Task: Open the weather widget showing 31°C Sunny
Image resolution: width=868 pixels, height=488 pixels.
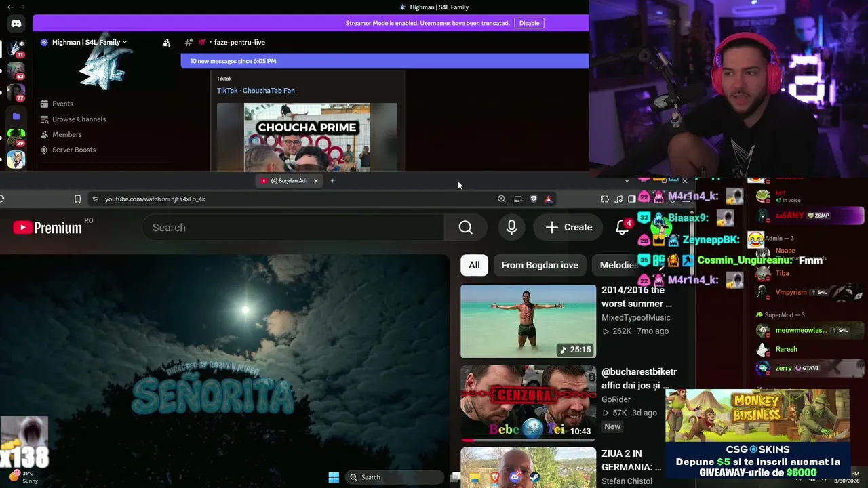Action: pyautogui.click(x=23, y=477)
